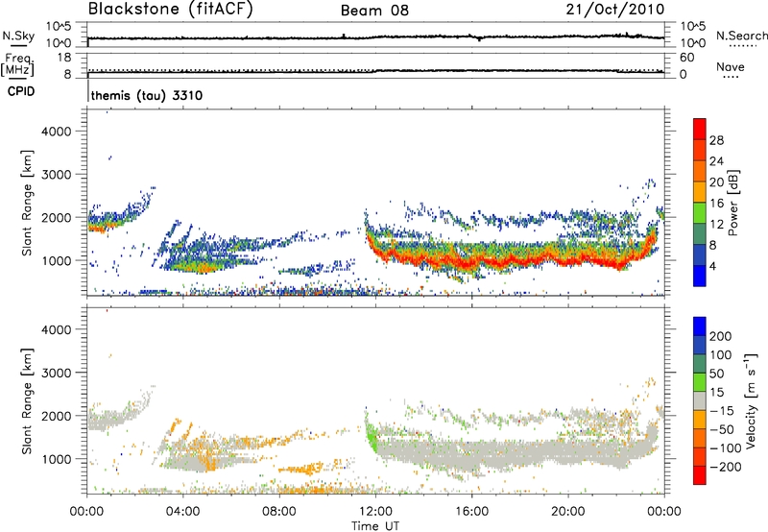The image size is (768, 532).
Task: Click the 'Nave' legend label
Action: (731, 66)
